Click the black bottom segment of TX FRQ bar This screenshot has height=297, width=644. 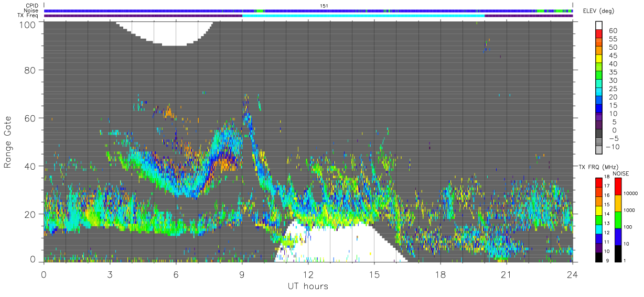point(599,256)
